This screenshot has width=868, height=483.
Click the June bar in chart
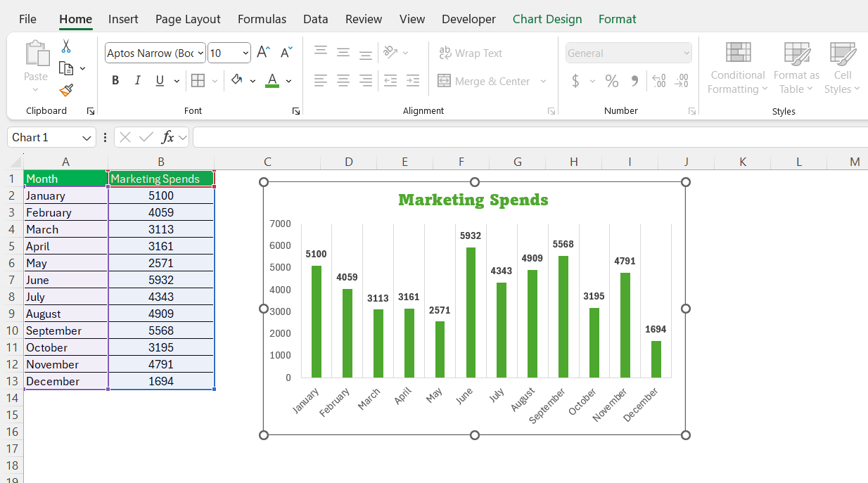click(x=471, y=313)
